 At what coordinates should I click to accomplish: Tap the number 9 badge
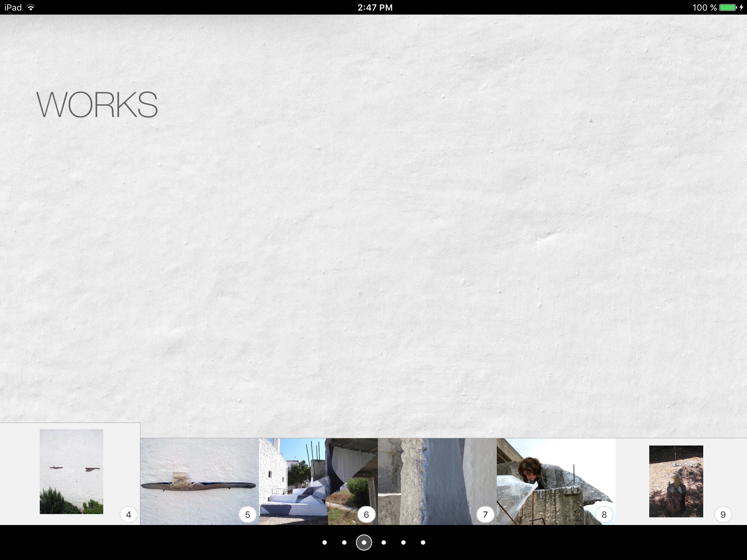click(x=723, y=515)
